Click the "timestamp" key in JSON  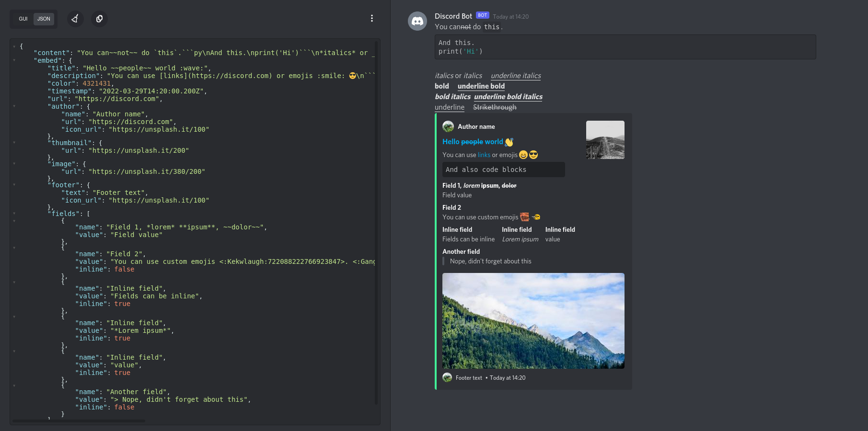click(70, 91)
